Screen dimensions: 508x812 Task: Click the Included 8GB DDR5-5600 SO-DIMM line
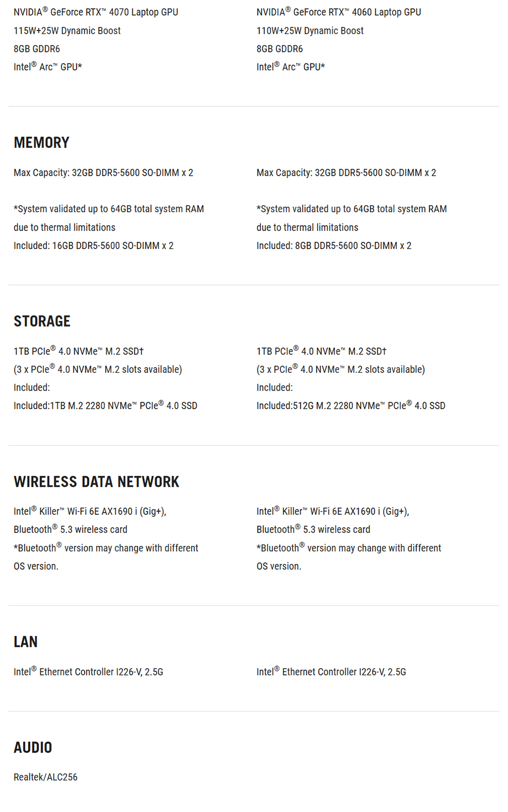334,246
